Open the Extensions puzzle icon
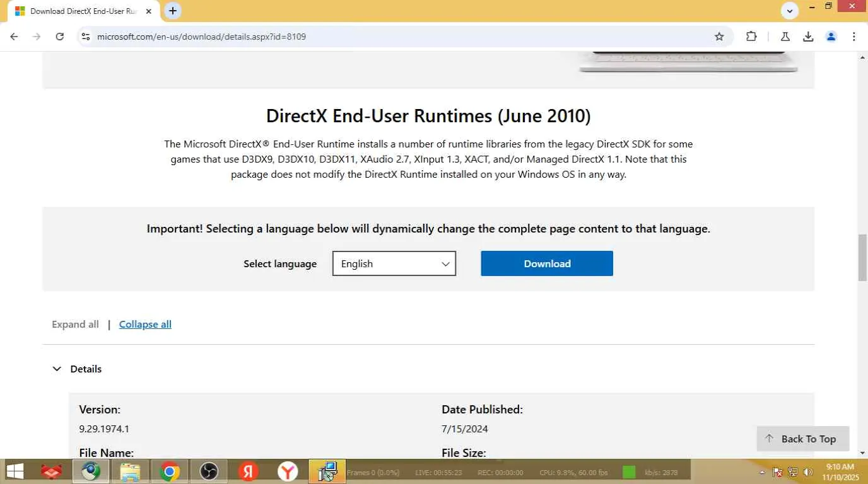 click(x=751, y=37)
